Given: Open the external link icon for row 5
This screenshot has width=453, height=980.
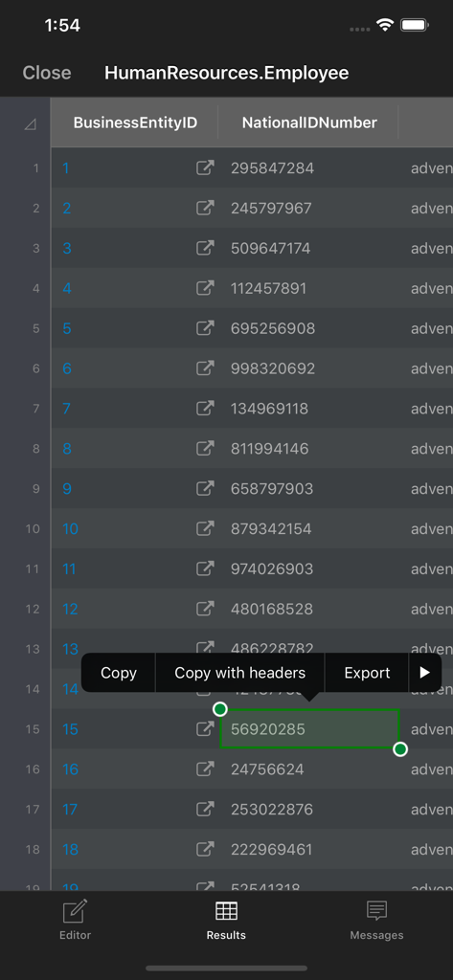Looking at the screenshot, I should click(x=205, y=328).
